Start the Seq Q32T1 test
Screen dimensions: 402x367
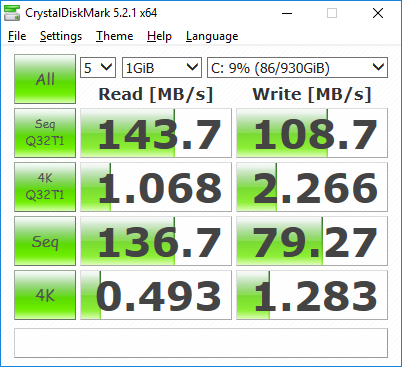[x=45, y=133]
